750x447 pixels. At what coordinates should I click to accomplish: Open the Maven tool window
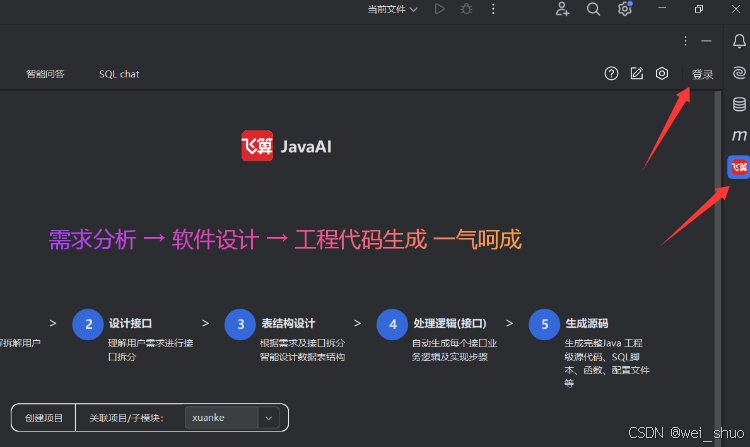click(739, 135)
